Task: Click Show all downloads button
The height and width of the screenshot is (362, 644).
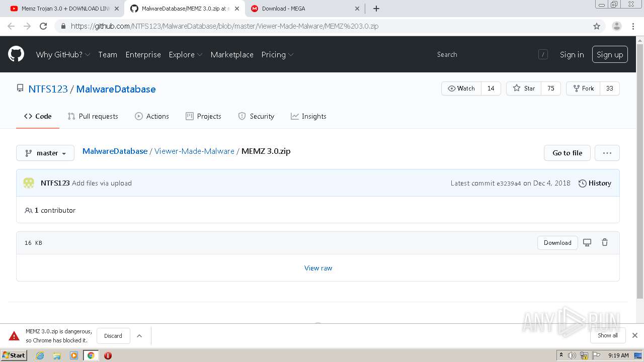Action: [608, 335]
